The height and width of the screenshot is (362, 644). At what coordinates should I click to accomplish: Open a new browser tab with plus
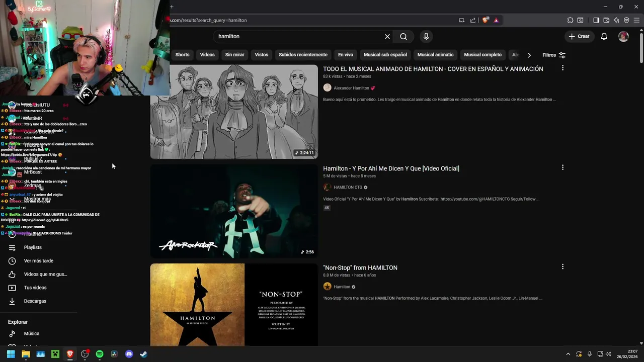172,7
